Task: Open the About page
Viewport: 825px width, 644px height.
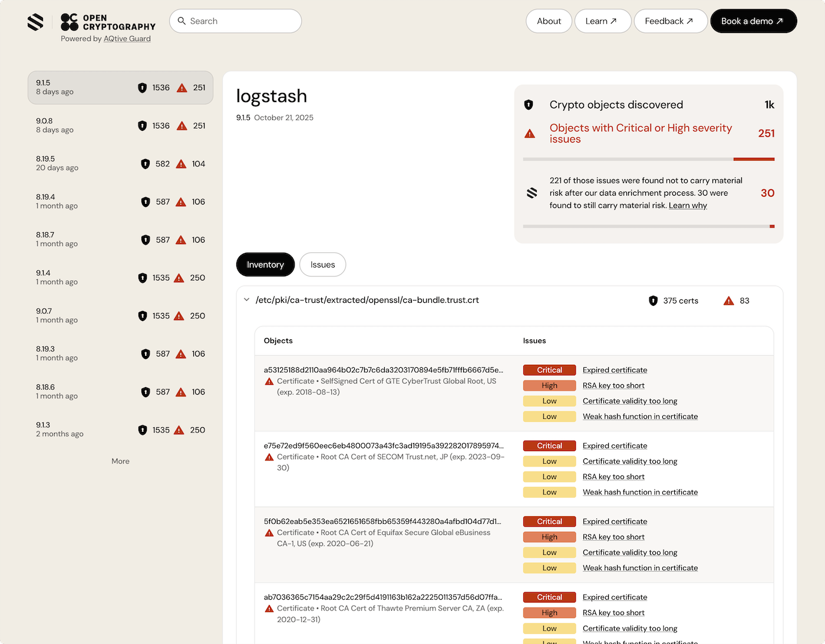Action: coord(549,21)
